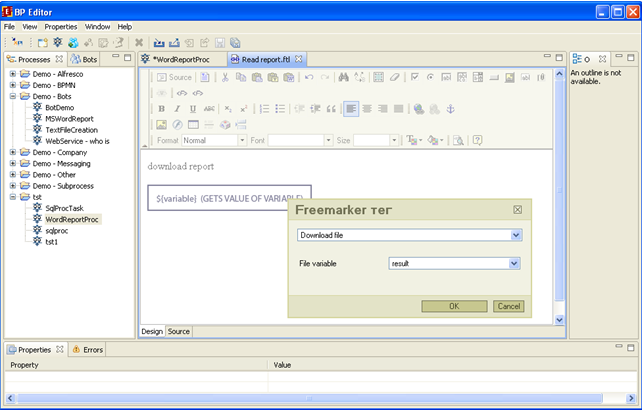The width and height of the screenshot is (642, 410).
Task: Open the Font dropdown
Action: click(x=300, y=140)
